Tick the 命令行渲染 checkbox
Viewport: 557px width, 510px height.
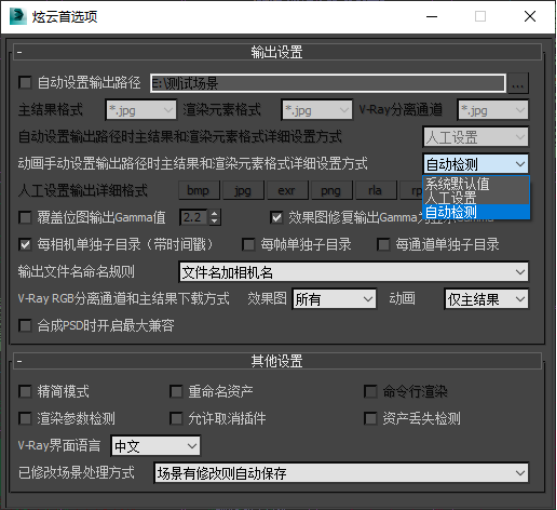[x=371, y=391]
